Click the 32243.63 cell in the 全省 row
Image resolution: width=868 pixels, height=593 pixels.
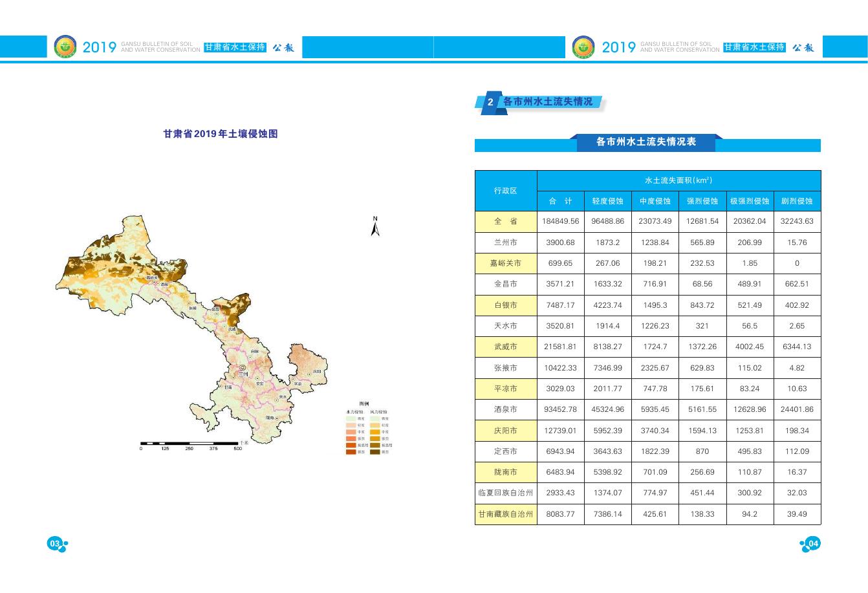797,221
